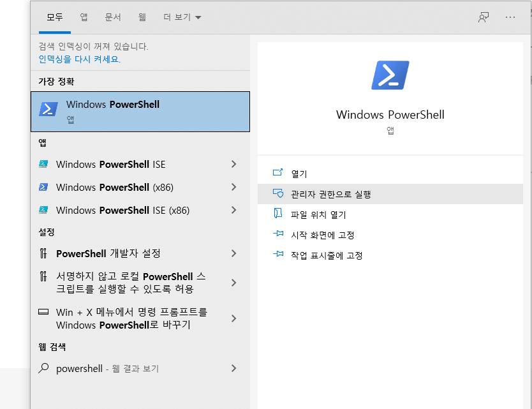Click the web search magnifier icon
Viewport: 532px width, 409px height.
(x=43, y=368)
